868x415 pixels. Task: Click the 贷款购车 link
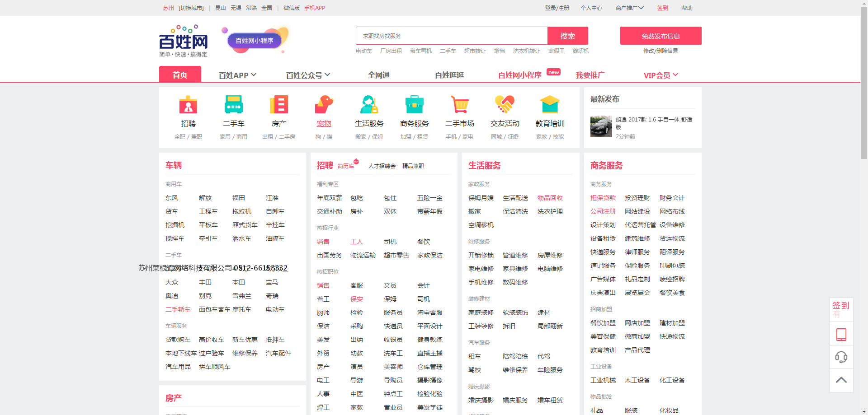[178, 340]
